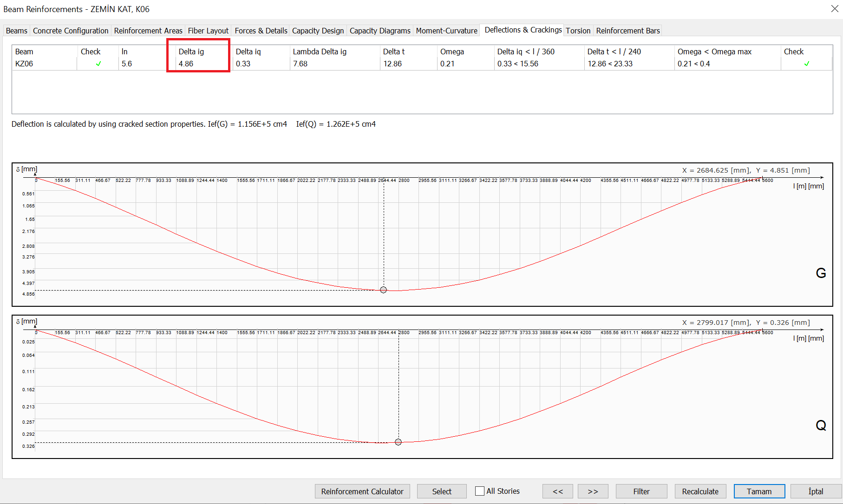Click the final Check column green tick
Screen dimensions: 843x504
(x=807, y=64)
